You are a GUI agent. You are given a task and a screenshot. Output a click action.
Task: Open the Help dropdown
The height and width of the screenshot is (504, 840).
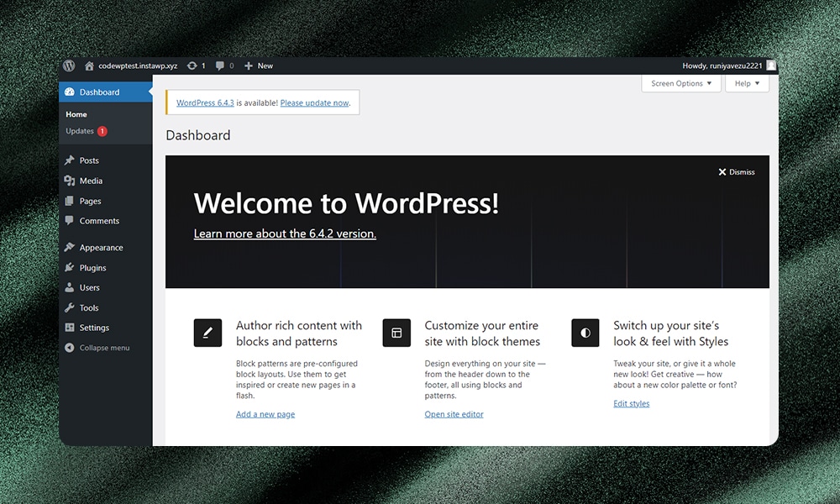[x=746, y=83]
